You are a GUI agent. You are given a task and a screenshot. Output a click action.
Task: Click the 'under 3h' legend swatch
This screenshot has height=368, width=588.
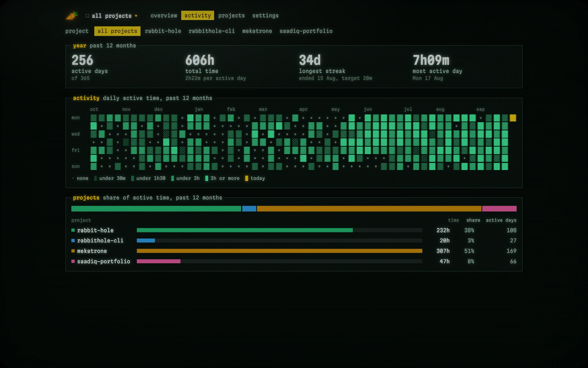click(x=172, y=178)
